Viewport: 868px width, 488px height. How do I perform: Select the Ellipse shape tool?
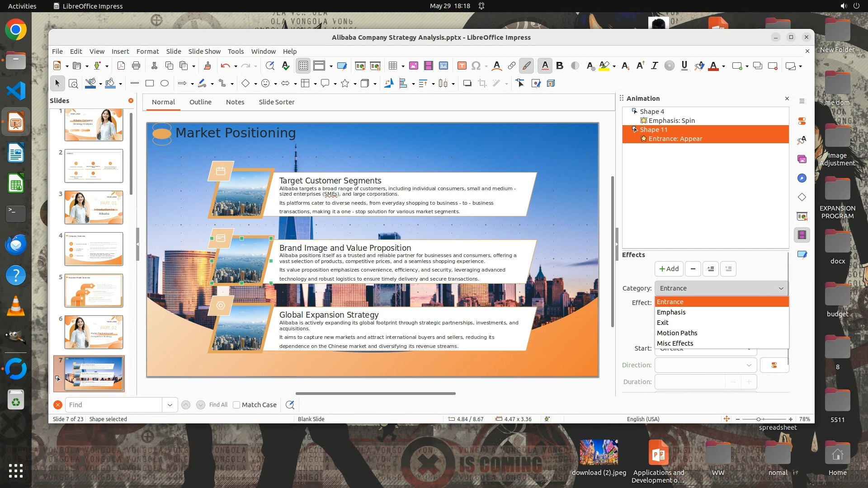(x=165, y=83)
